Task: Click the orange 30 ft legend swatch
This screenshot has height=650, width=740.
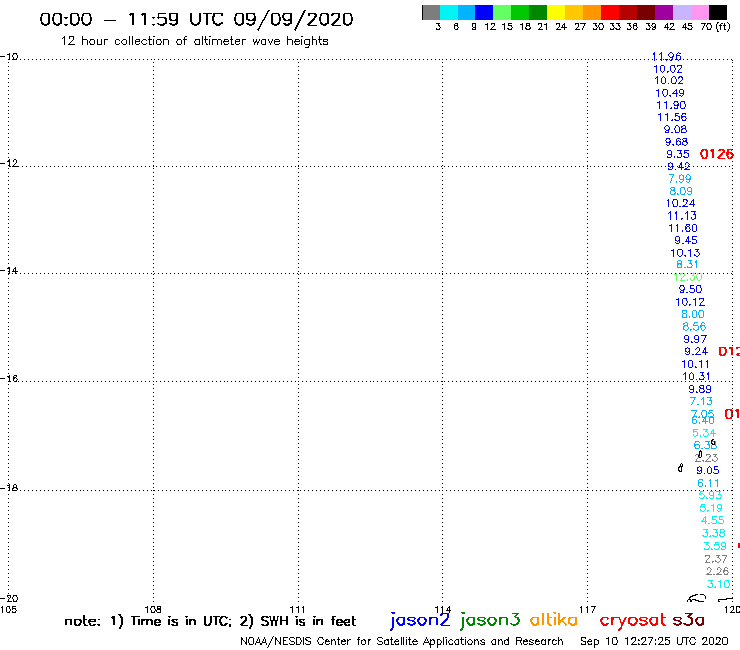Action: pyautogui.click(x=592, y=12)
